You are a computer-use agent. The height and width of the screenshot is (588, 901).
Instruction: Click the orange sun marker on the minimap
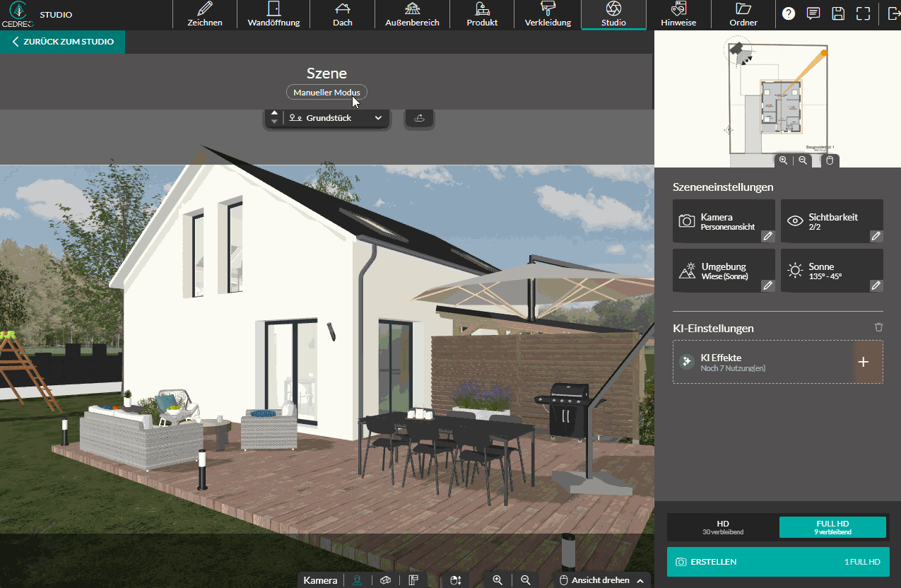coord(824,53)
